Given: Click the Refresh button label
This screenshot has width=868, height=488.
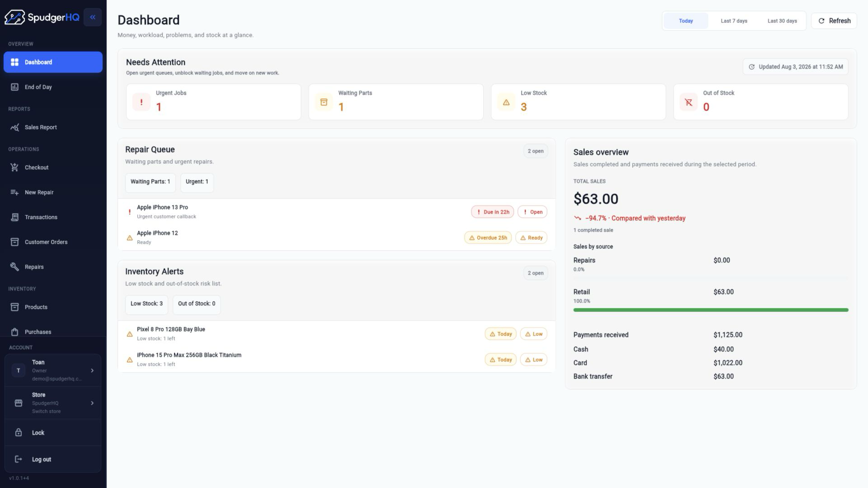Looking at the screenshot, I should (840, 21).
